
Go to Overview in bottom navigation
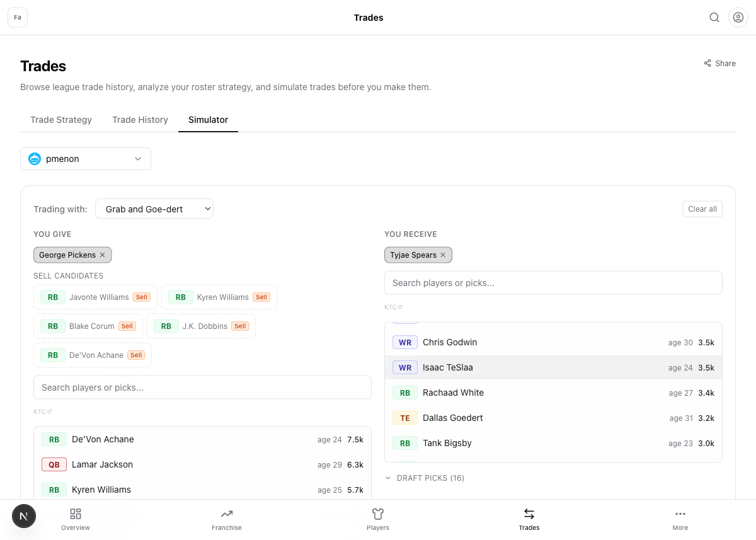pos(76,520)
